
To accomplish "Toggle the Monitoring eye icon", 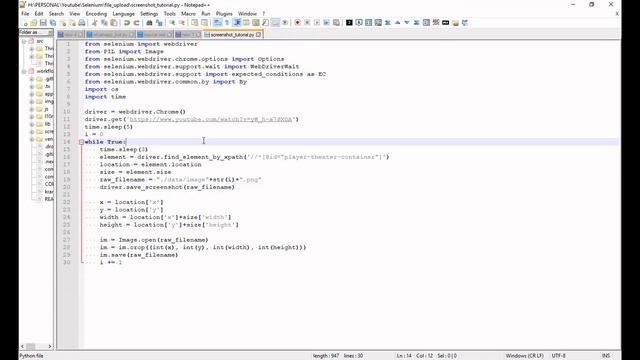I will click(x=285, y=23).
